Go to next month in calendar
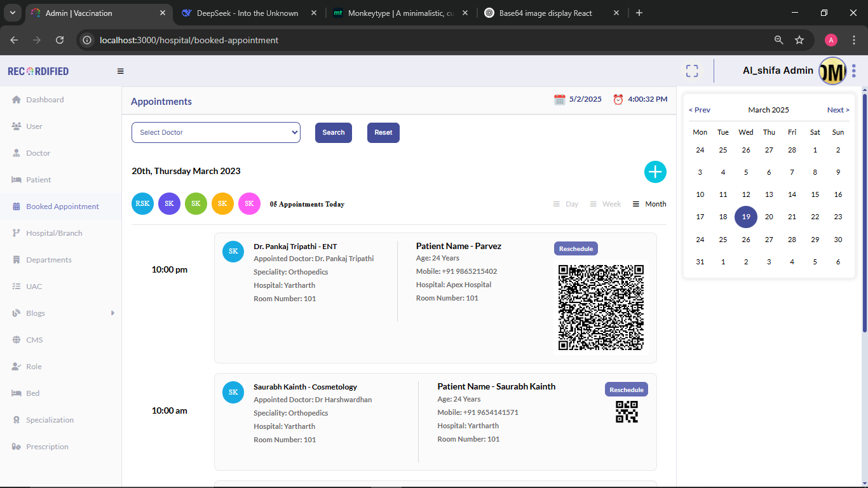The image size is (868, 488). (837, 110)
